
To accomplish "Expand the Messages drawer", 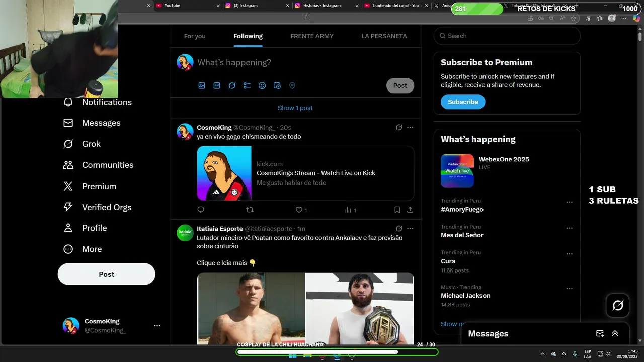I will (615, 334).
